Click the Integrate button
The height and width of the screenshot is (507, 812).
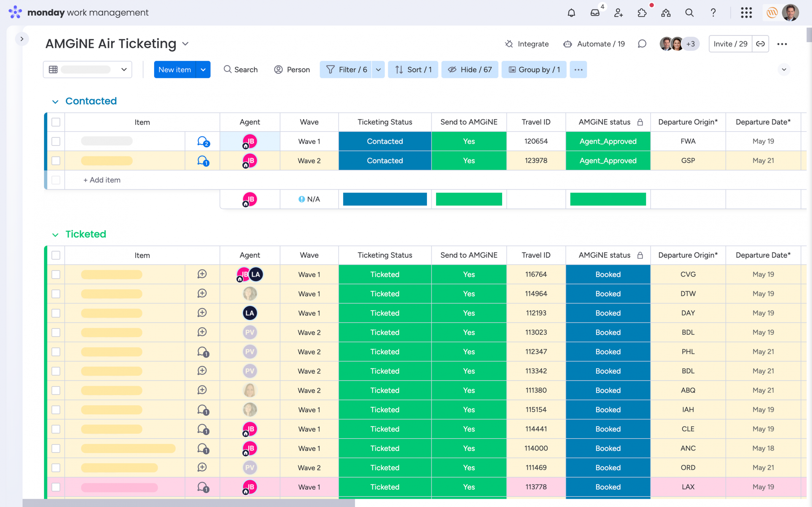tap(527, 44)
